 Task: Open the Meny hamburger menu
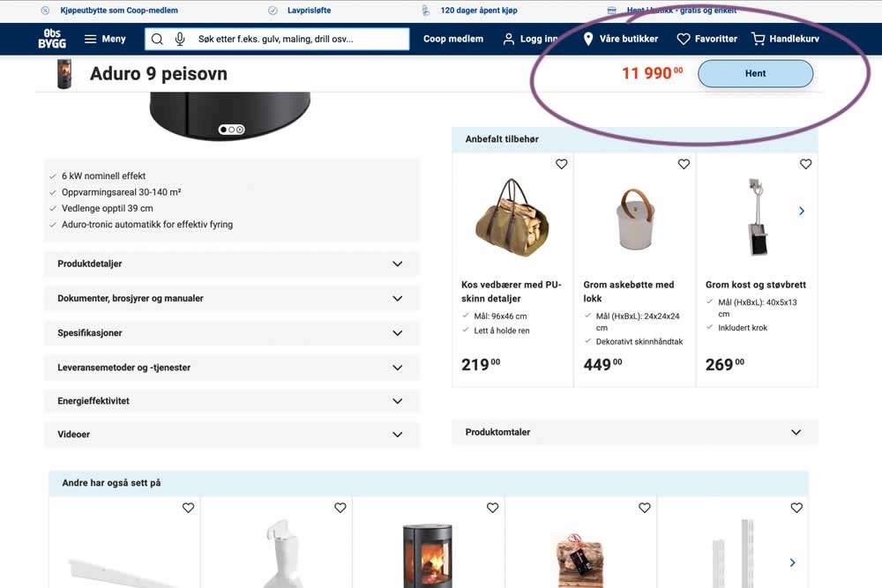[105, 39]
